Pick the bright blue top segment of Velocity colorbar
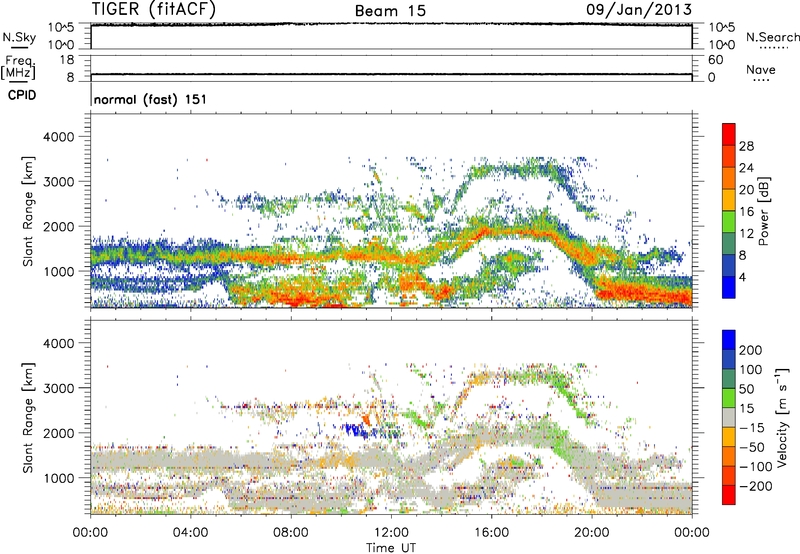The image size is (800, 554). [729, 340]
